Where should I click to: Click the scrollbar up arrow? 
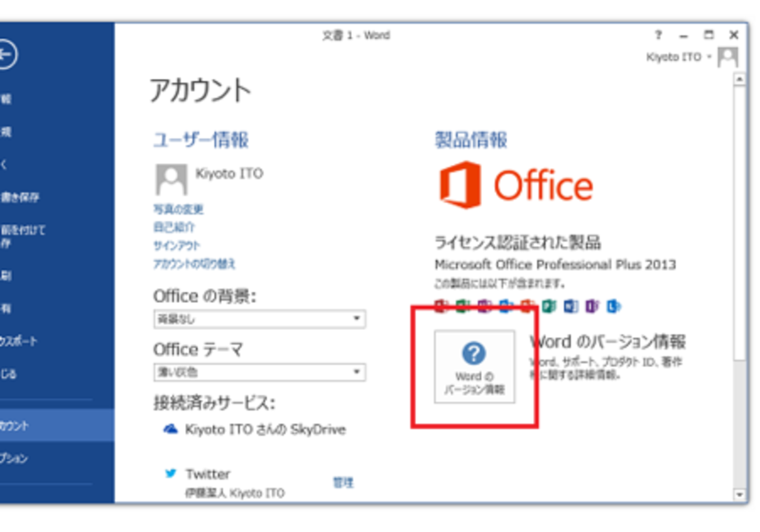click(x=740, y=79)
